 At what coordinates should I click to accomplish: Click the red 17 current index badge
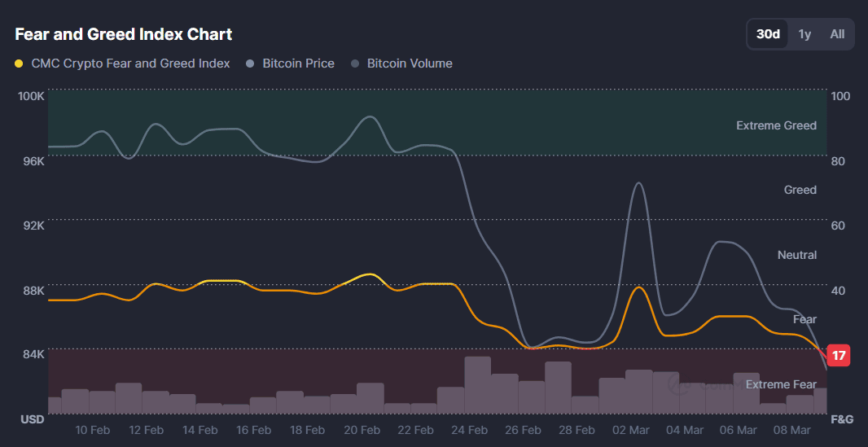click(839, 356)
